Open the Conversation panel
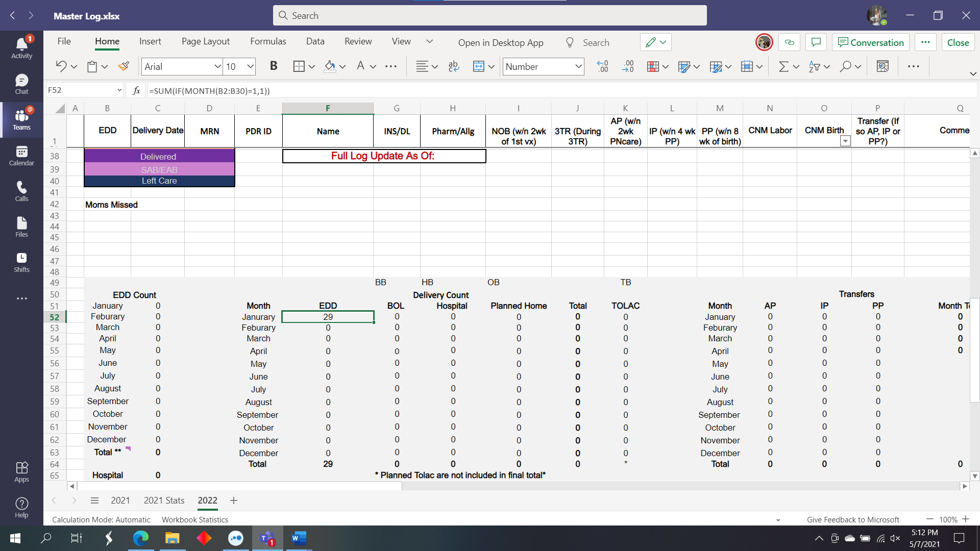The height and width of the screenshot is (551, 980). (870, 42)
